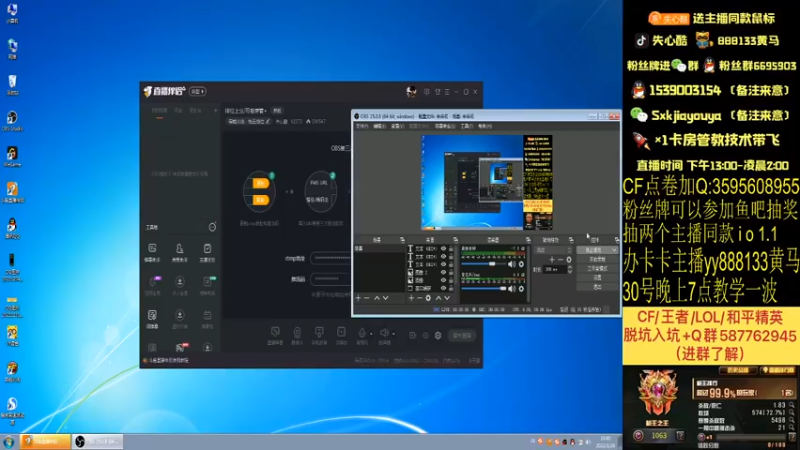Click 退出 button in OBS Controls
This screenshot has width=800, height=450.
pyautogui.click(x=597, y=287)
